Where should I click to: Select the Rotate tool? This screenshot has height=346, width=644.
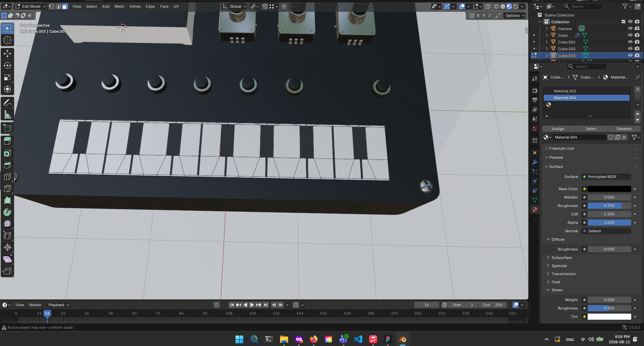tap(7, 65)
